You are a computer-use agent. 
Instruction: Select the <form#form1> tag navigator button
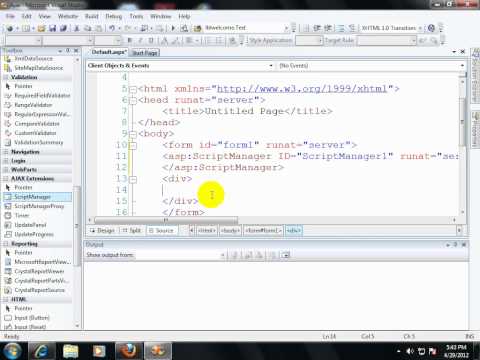coord(263,230)
